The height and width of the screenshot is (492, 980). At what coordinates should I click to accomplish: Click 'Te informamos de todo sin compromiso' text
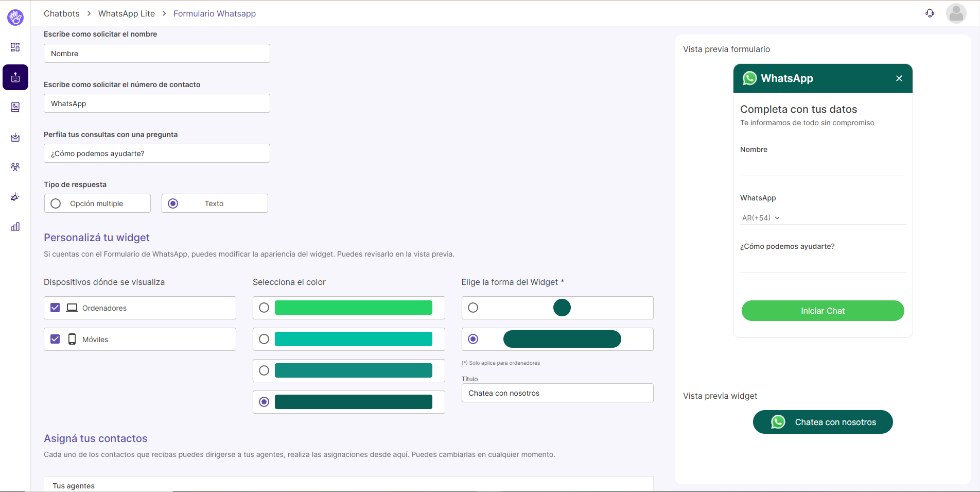click(807, 123)
